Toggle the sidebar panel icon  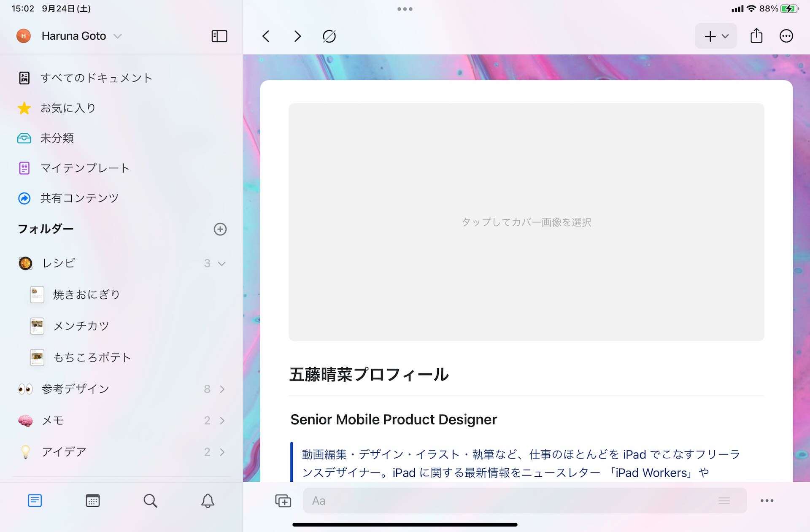(x=219, y=36)
